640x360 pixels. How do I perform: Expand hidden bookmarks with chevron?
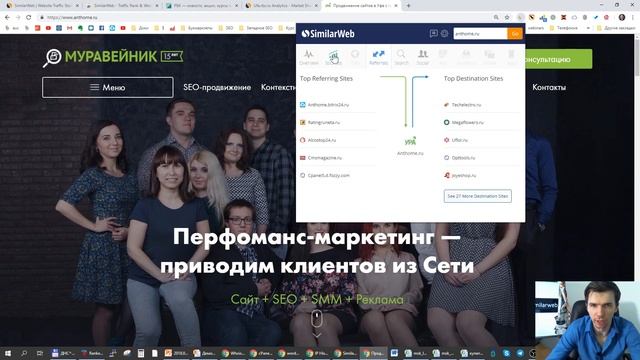[x=588, y=28]
